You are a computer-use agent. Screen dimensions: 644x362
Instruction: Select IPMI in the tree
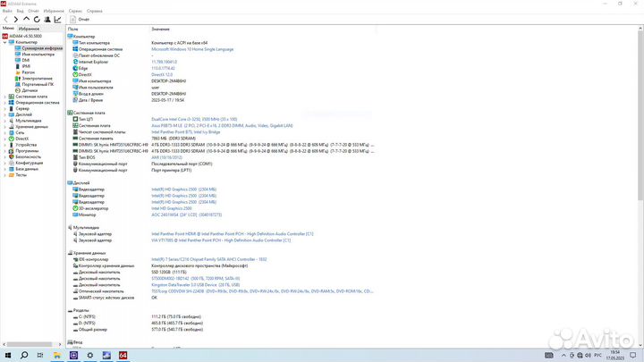[26, 66]
